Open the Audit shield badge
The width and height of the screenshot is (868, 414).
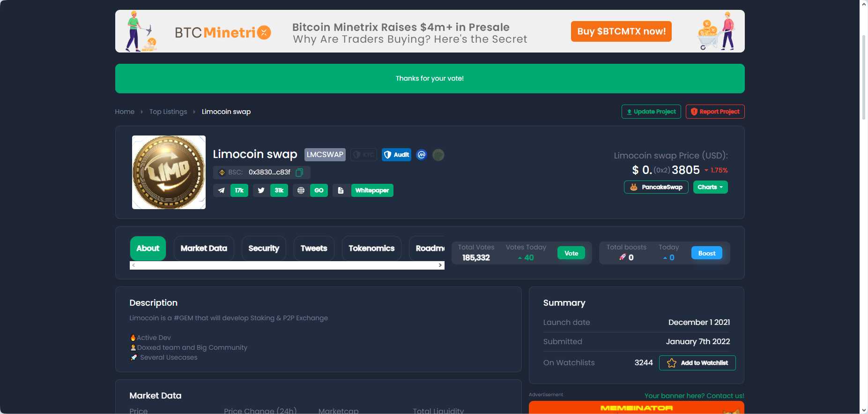(x=396, y=155)
